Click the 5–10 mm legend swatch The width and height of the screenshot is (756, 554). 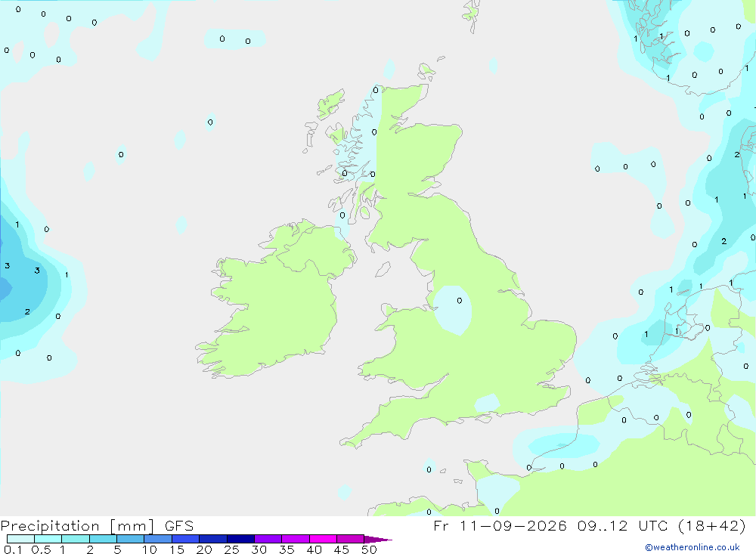tap(131, 539)
